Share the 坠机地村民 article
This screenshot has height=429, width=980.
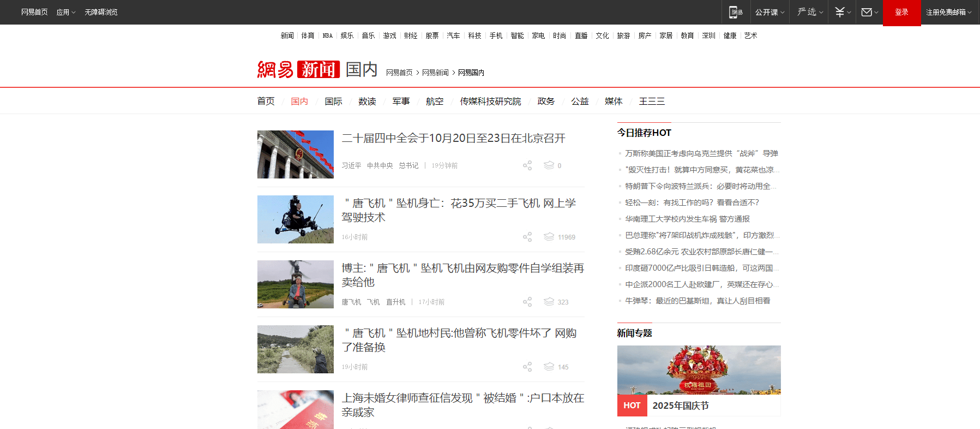click(527, 367)
